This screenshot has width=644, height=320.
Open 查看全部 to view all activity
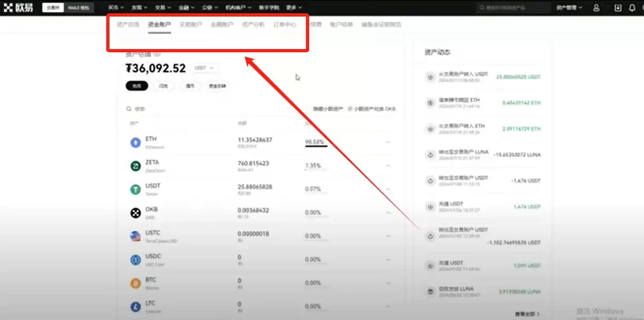pyautogui.click(x=527, y=314)
